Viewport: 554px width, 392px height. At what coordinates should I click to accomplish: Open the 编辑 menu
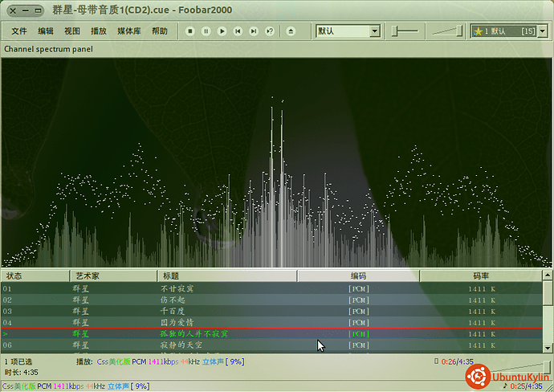[46, 31]
